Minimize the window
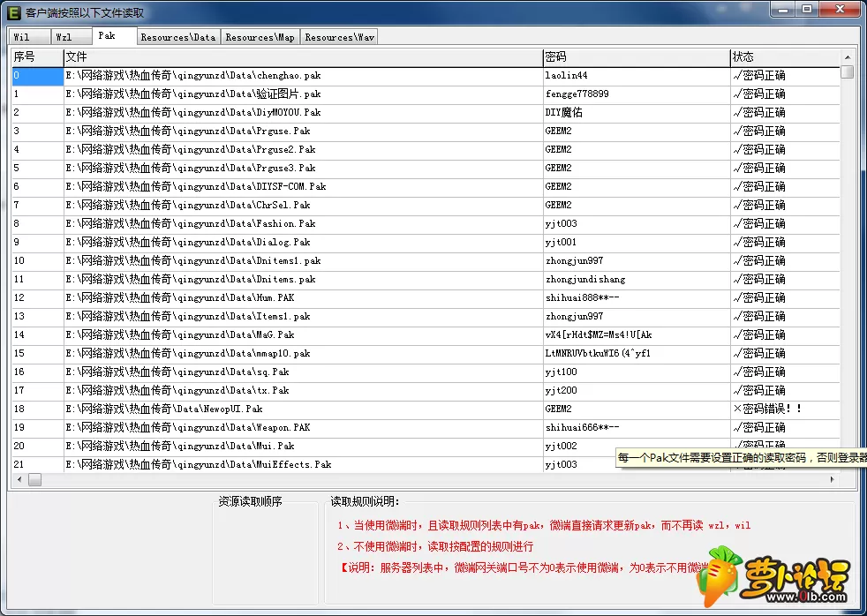867x616 pixels. (782, 10)
